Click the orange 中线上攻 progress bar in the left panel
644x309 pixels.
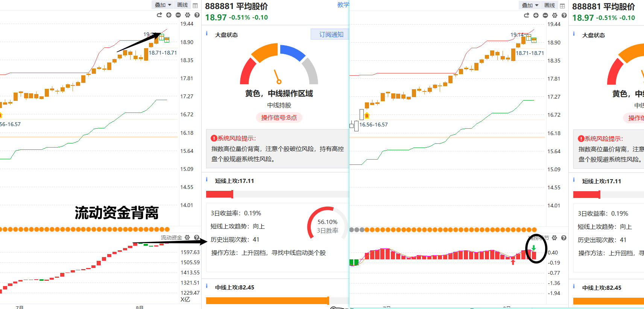(267, 300)
